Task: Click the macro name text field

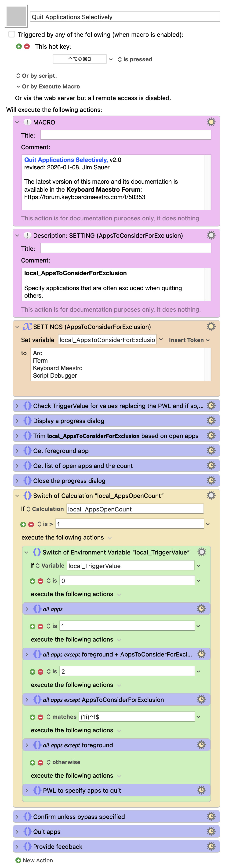Action: point(125,17)
